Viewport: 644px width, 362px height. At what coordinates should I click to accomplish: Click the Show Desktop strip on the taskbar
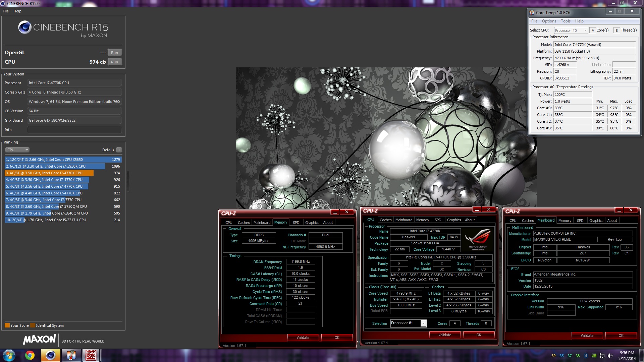pyautogui.click(x=642, y=355)
